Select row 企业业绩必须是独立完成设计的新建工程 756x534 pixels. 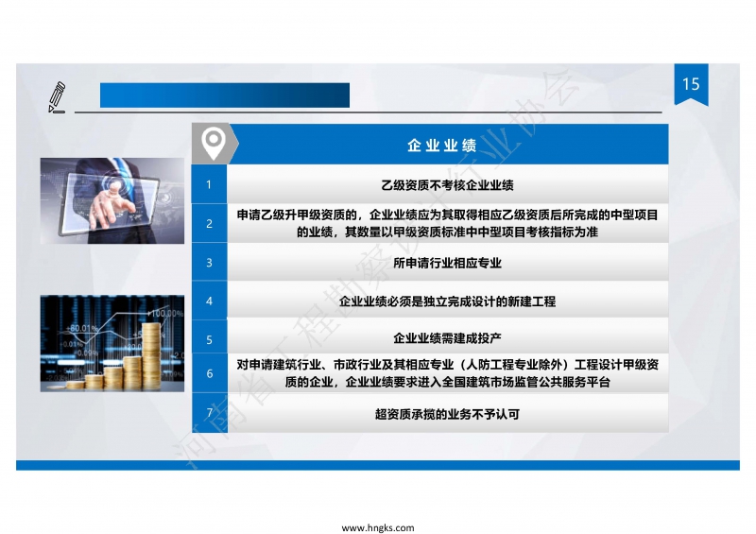(447, 301)
